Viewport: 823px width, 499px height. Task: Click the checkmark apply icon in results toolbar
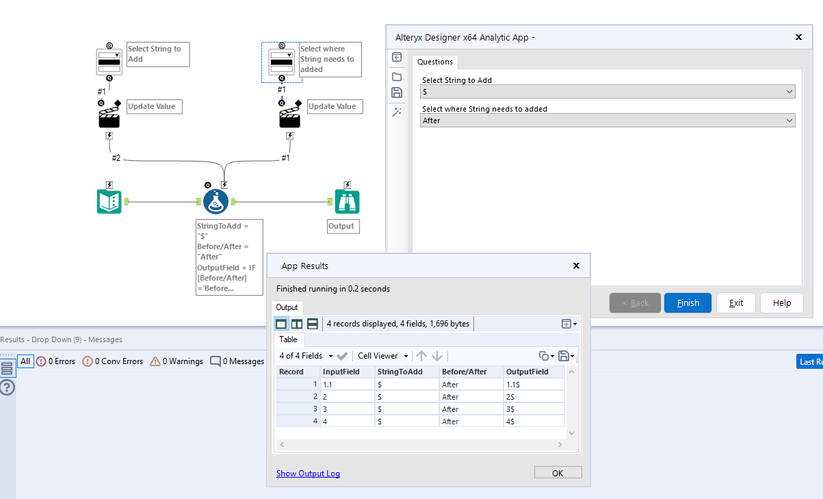pyautogui.click(x=342, y=356)
